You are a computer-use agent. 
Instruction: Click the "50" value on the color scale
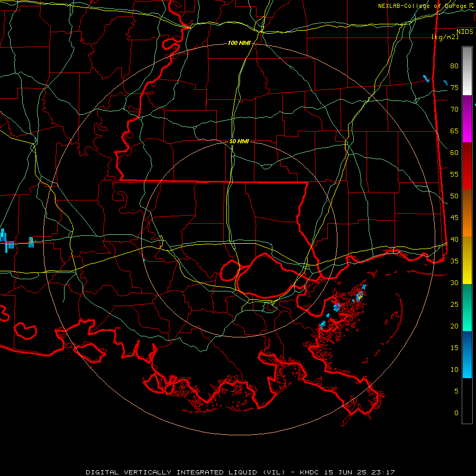(454, 196)
